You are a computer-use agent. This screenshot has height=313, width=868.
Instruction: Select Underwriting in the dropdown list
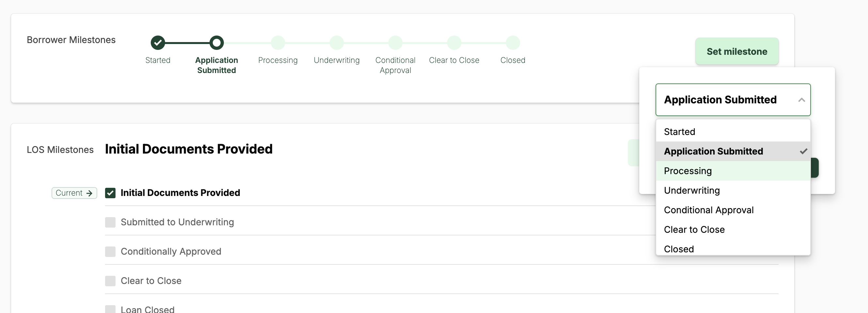691,190
